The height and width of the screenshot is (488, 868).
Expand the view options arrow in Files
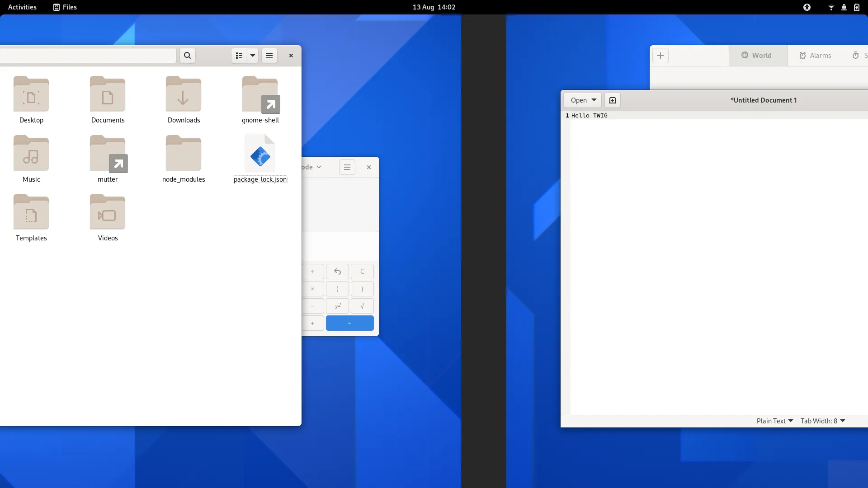click(253, 56)
